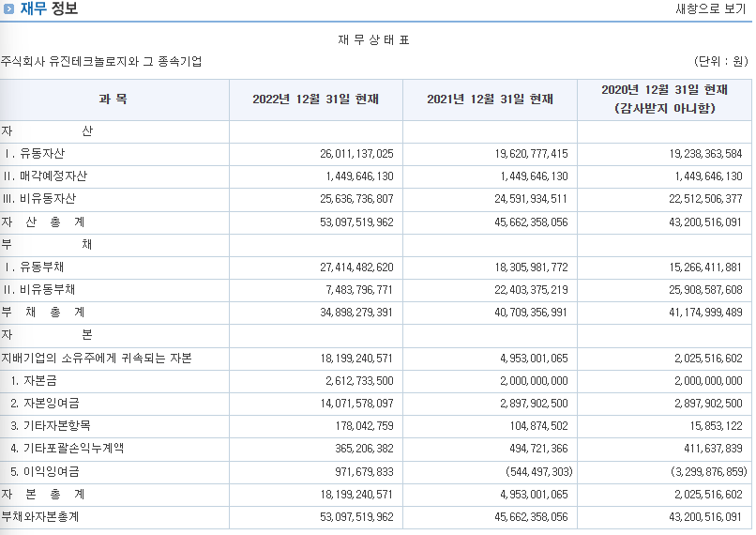Select the 2020 자산총계 value 43,200,516,091
The image size is (756, 535).
(705, 222)
